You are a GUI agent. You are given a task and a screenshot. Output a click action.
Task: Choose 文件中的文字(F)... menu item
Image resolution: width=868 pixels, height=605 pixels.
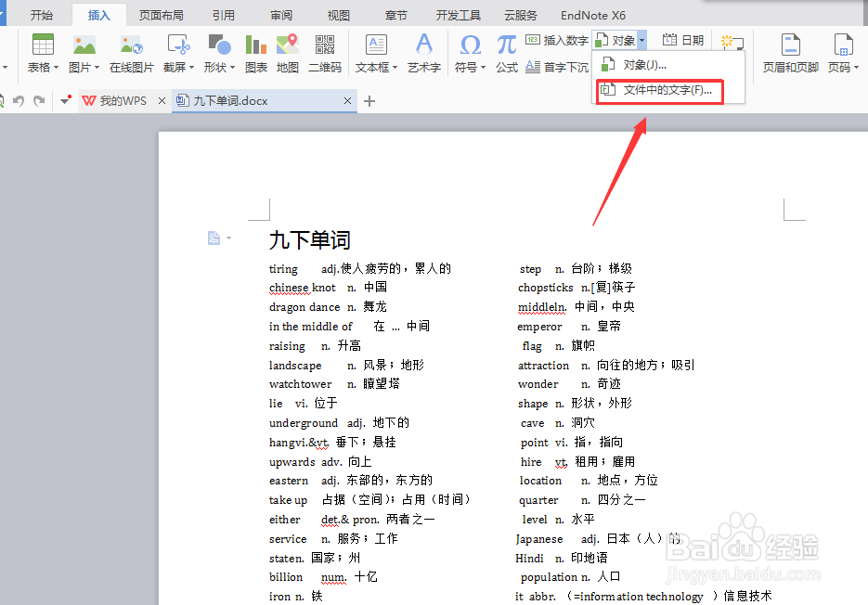(x=668, y=90)
